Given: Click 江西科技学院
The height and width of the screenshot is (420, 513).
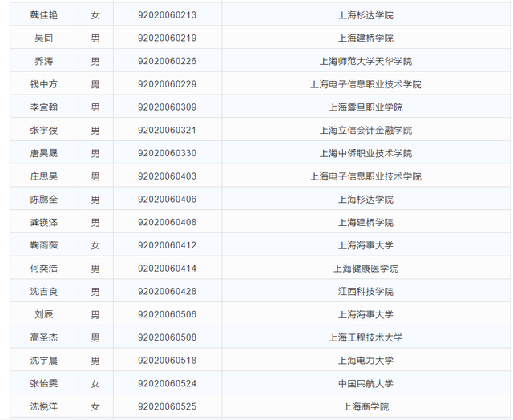Looking at the screenshot, I should pos(366,292).
